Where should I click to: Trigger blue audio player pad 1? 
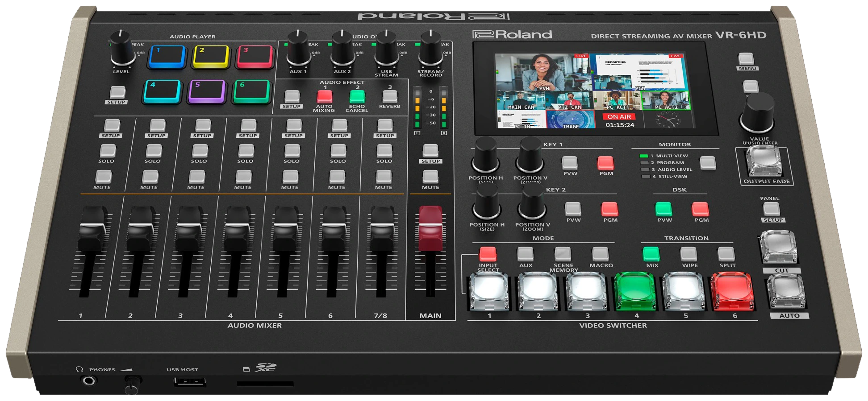pyautogui.click(x=167, y=57)
